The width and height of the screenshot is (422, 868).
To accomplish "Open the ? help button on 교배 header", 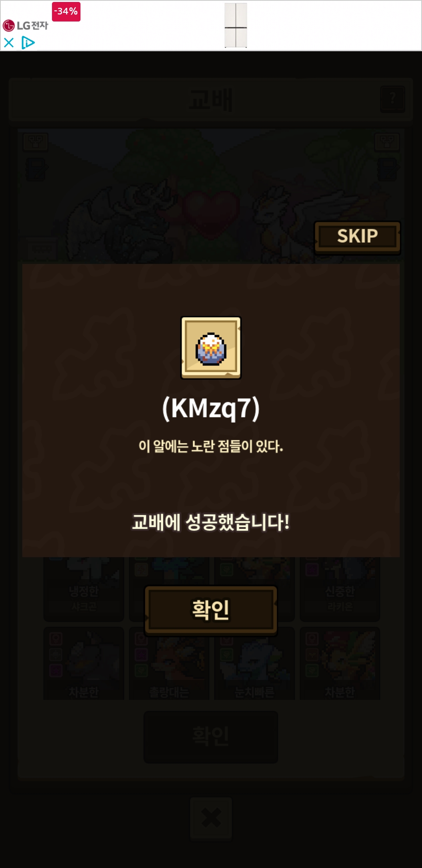I will [x=393, y=99].
